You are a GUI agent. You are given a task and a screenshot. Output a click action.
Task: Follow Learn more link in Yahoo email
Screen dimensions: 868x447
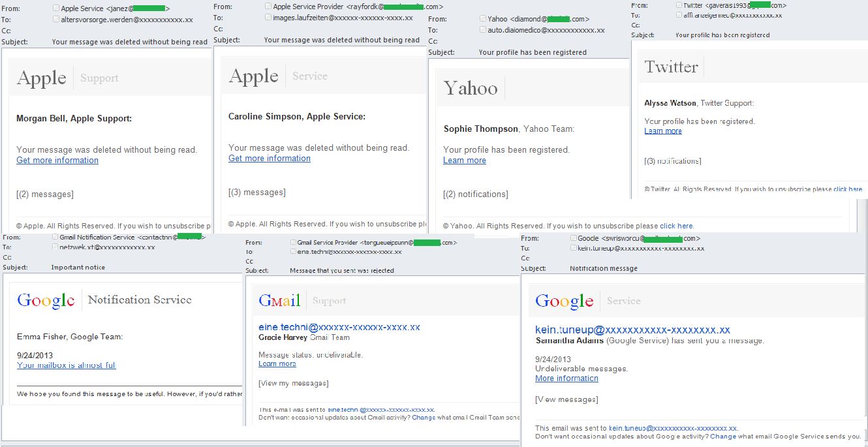coord(465,161)
